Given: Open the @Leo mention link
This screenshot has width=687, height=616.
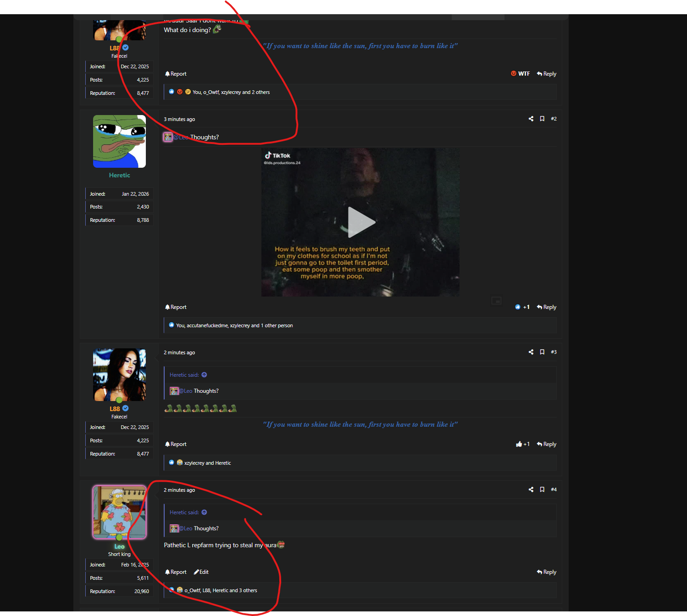Looking at the screenshot, I should [x=181, y=137].
